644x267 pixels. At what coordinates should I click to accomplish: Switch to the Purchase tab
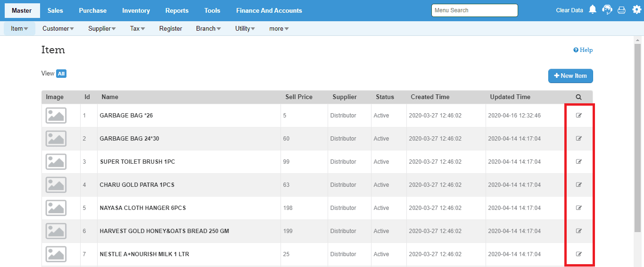tap(93, 10)
